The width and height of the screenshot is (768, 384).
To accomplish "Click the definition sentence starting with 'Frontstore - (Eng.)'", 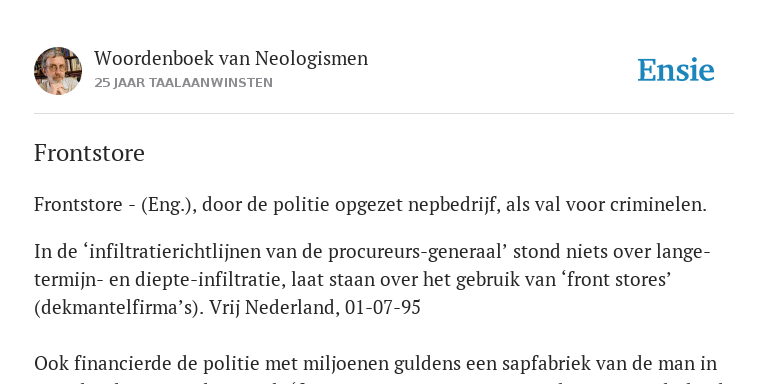I will [370, 205].
